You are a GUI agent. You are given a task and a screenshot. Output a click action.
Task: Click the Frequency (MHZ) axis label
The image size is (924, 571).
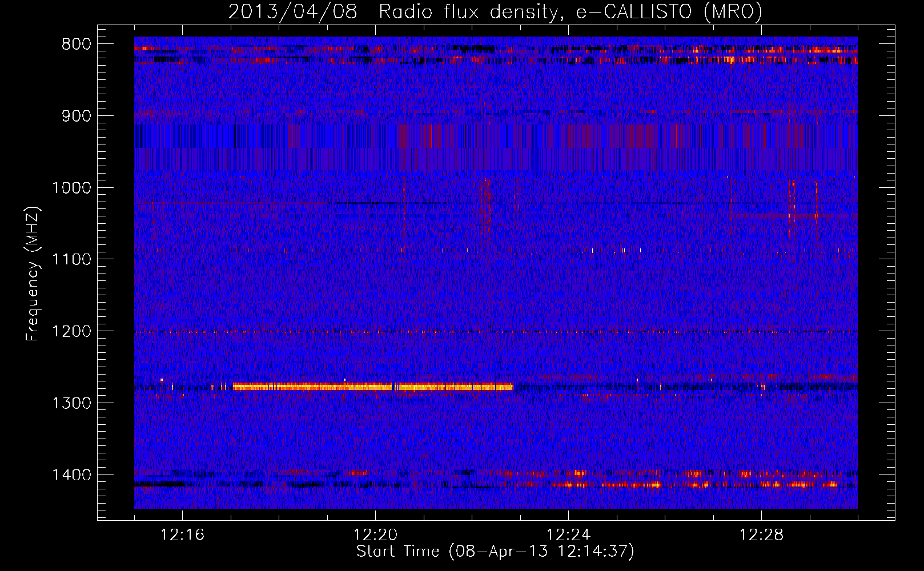[33, 274]
